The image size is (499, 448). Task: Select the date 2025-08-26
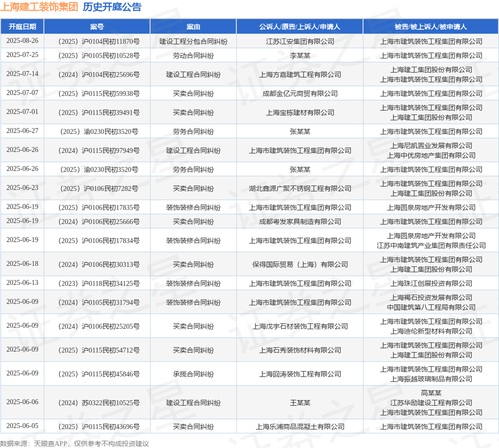coord(22,41)
